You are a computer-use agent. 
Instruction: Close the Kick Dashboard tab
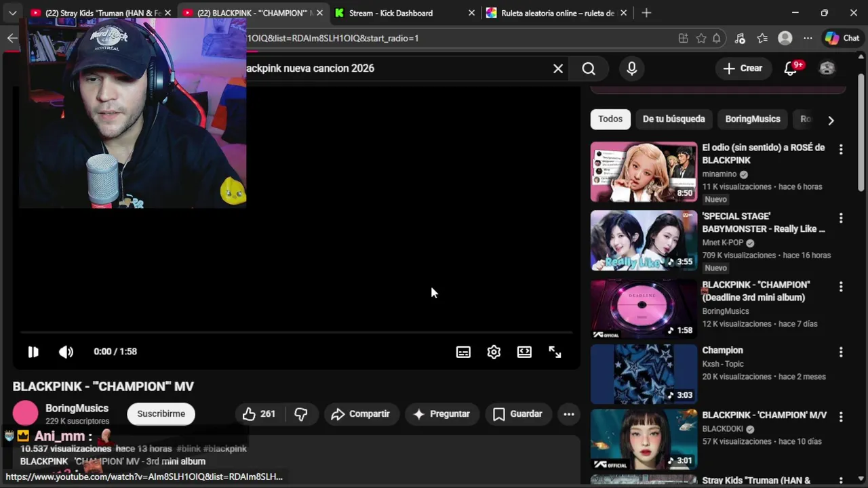pyautogui.click(x=471, y=13)
